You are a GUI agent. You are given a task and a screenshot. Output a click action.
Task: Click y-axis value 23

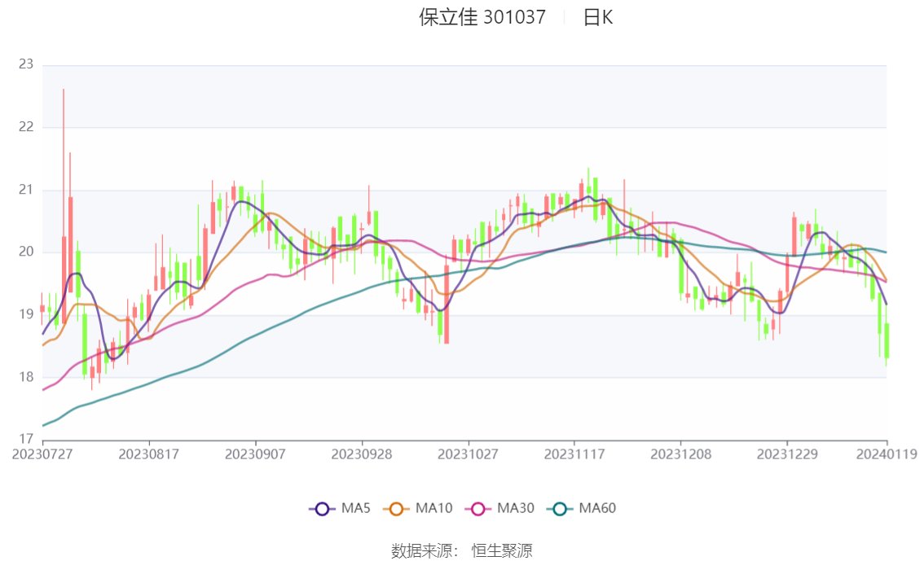(26, 64)
